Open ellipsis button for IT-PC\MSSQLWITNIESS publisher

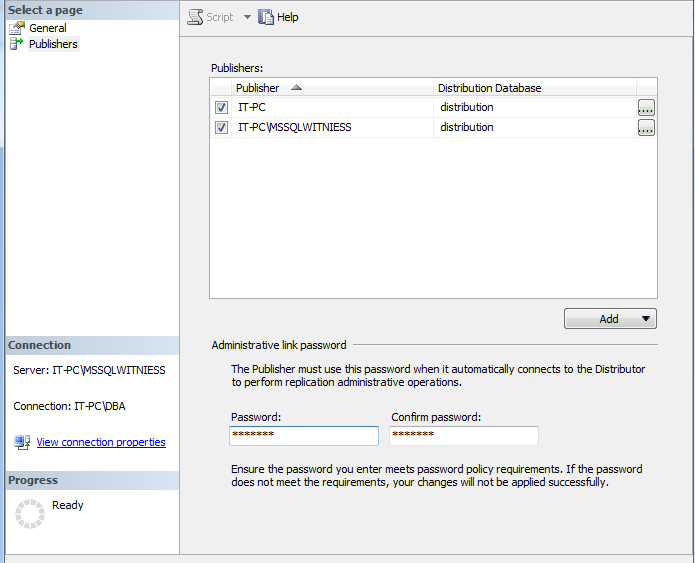pos(646,127)
